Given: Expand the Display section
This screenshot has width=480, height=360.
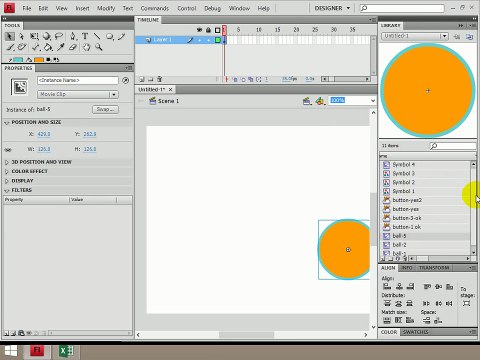Looking at the screenshot, I should click(7, 181).
